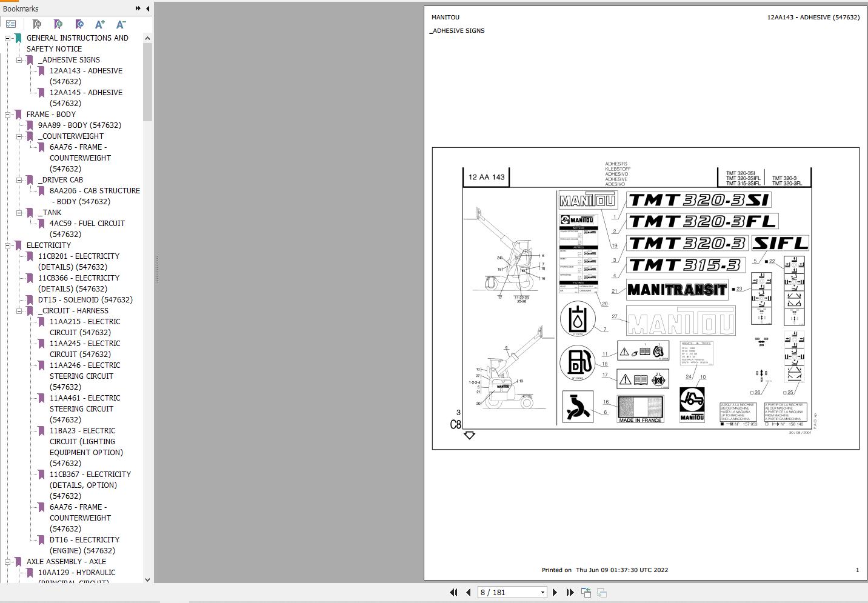
Task: Select the _DRIVER CAB bookmark label
Action: click(61, 180)
